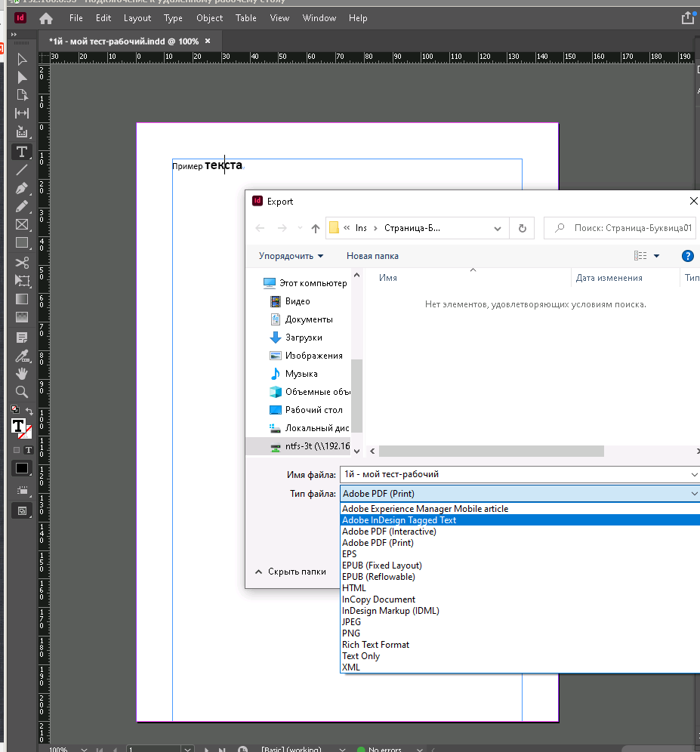Open the Type menu
Screen dimensions: 700x752
(173, 18)
